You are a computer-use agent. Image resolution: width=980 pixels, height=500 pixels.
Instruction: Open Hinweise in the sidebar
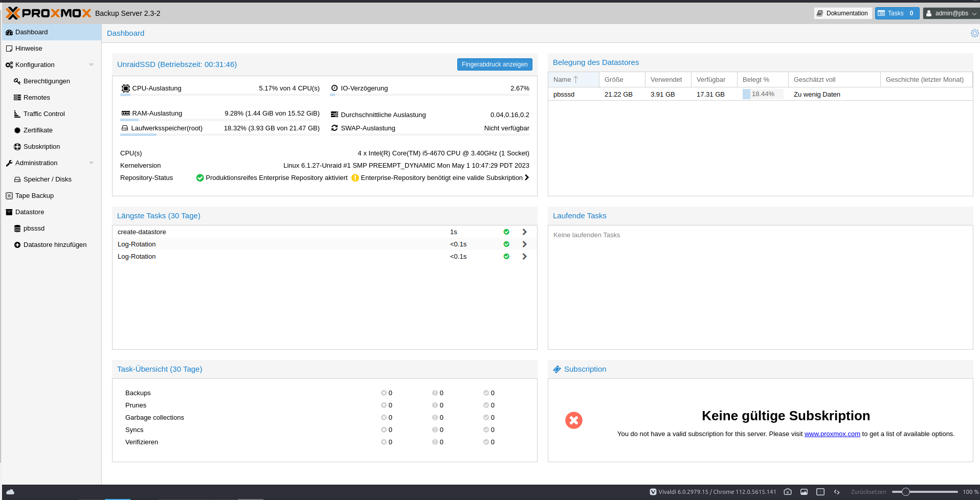[x=51, y=49]
